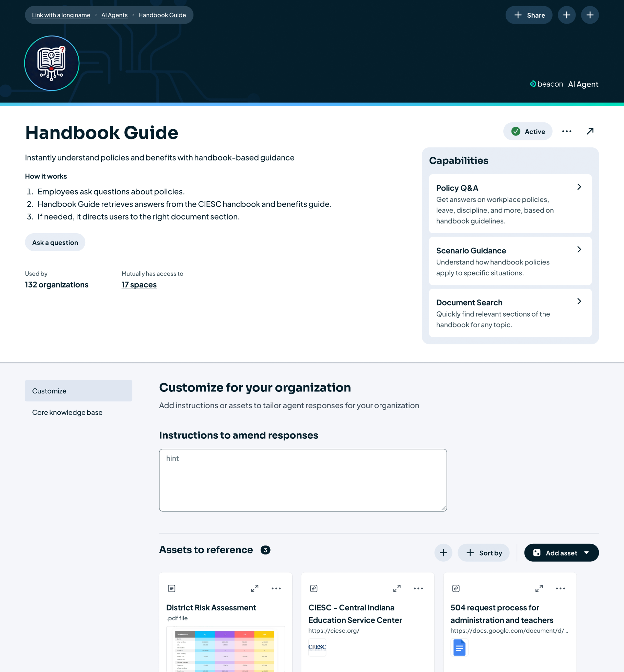Click the document type icon on District Risk Assessment
The width and height of the screenshot is (624, 672).
point(171,589)
